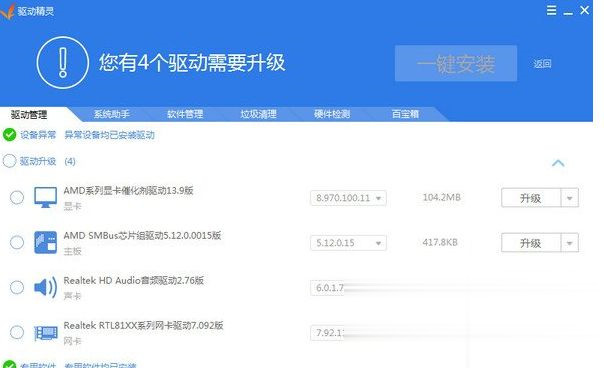Viewport: 604px width, 368px height.
Task: Click the Realtek RTL81XX系列网卡驱动7.092版 name
Action: [143, 326]
